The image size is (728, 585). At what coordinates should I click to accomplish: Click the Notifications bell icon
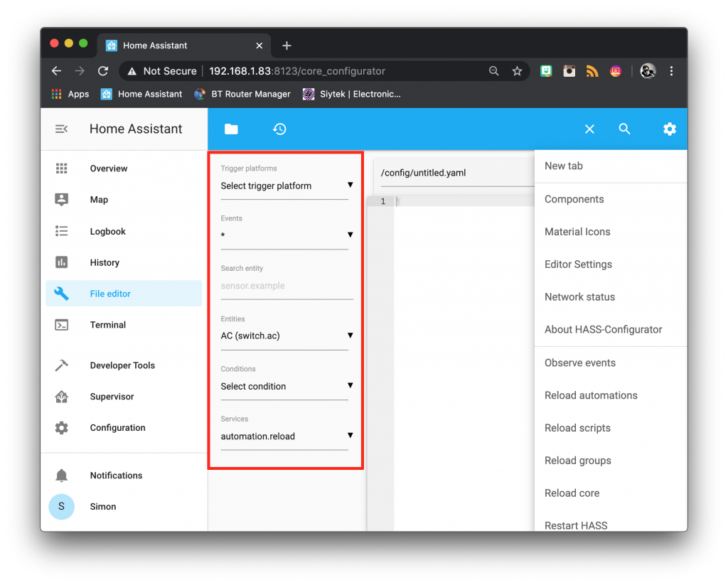[x=61, y=476]
